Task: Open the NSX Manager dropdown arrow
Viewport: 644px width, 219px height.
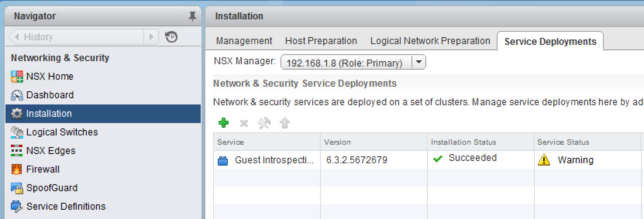Action: pos(418,62)
